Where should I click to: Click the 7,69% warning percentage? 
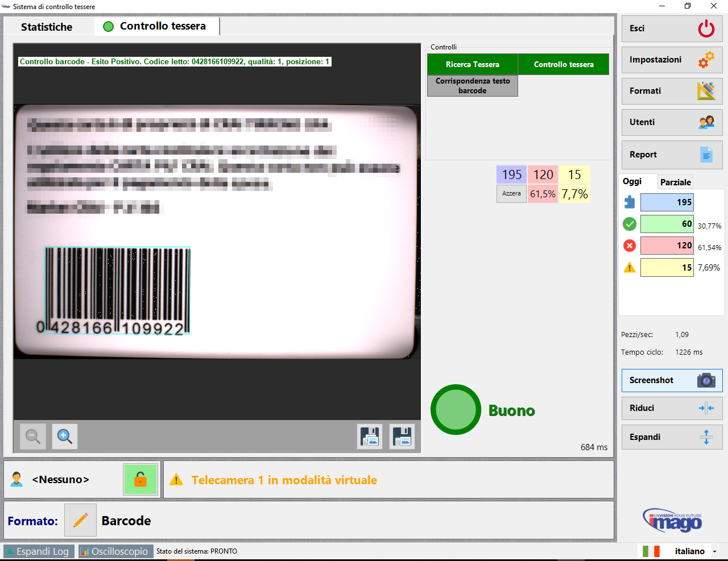coord(709,268)
